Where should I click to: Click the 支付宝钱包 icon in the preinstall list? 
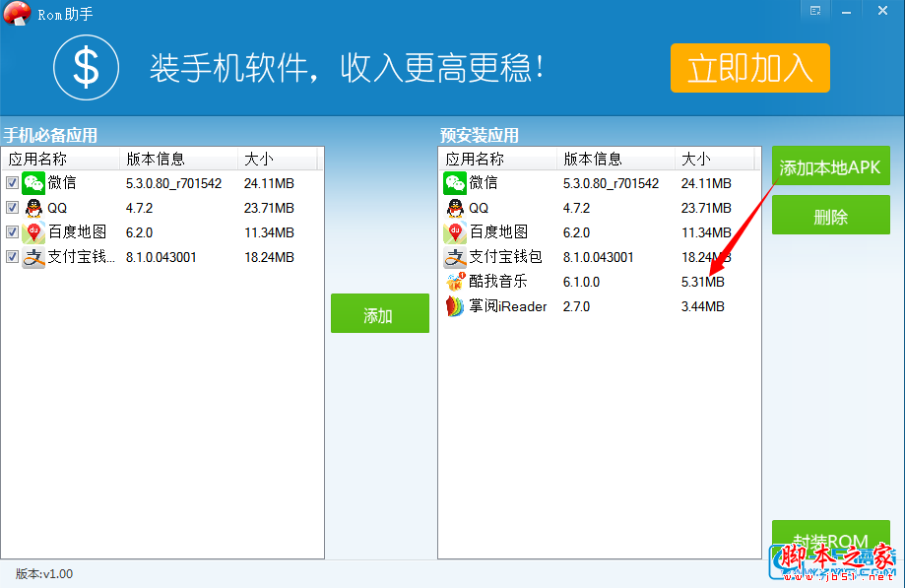tap(455, 257)
